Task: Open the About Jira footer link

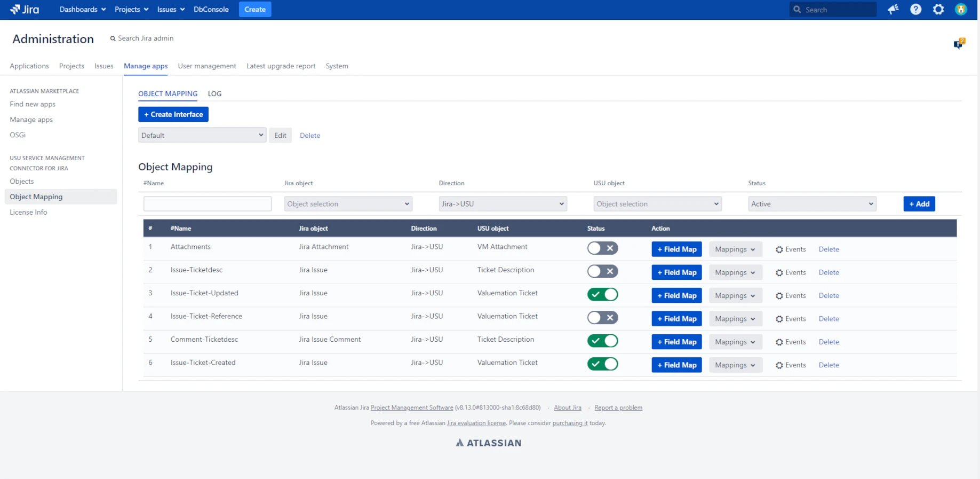Action: pos(568,407)
